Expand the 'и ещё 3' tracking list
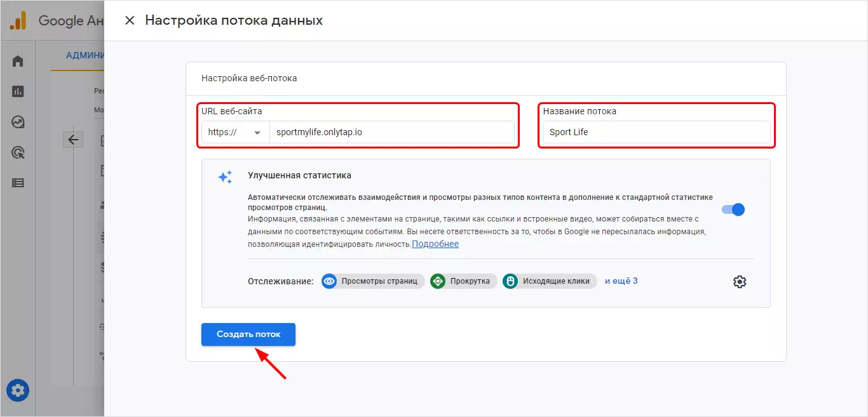Image resolution: width=868 pixels, height=417 pixels. coord(621,281)
